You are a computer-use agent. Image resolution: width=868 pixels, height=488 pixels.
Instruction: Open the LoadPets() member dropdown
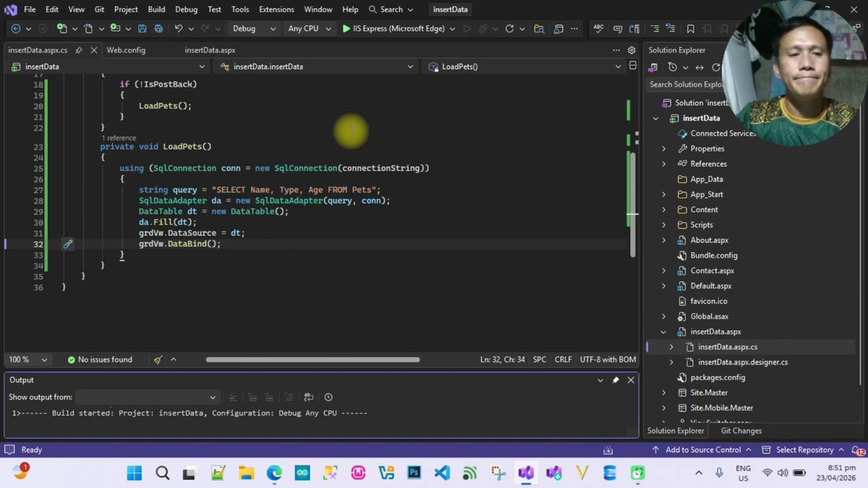coord(524,66)
